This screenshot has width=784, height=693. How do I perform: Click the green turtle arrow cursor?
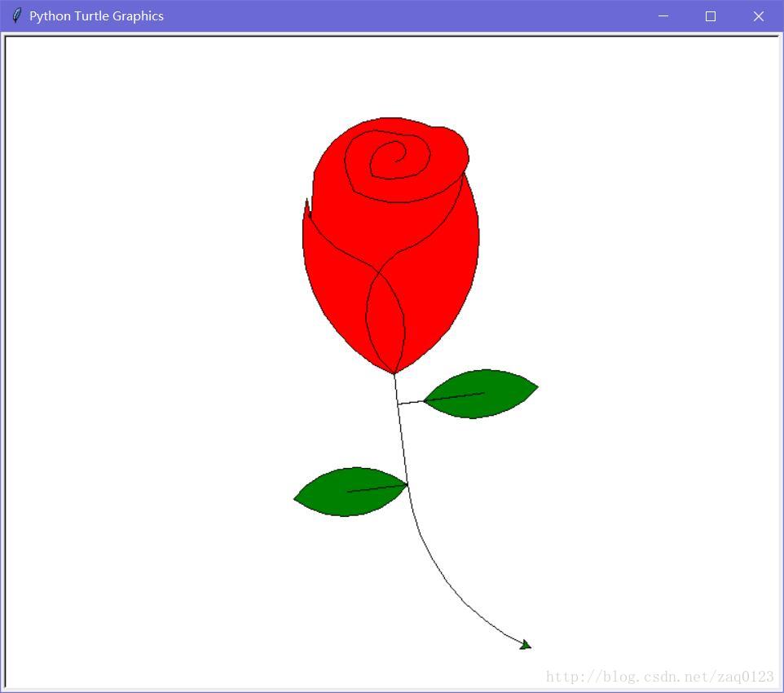tap(526, 645)
